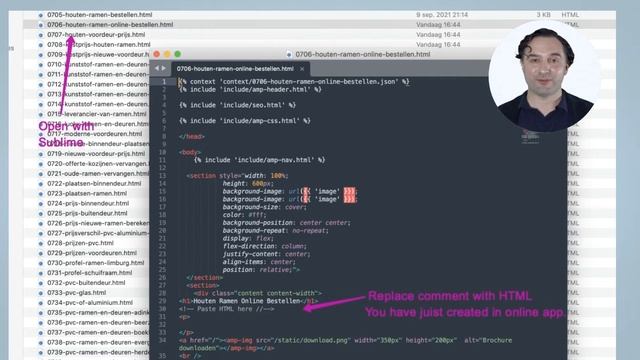The height and width of the screenshot is (360, 640).
Task: Select 0734-pvc-of-aluminium.html in Finder
Action: pyautogui.click(x=90, y=303)
